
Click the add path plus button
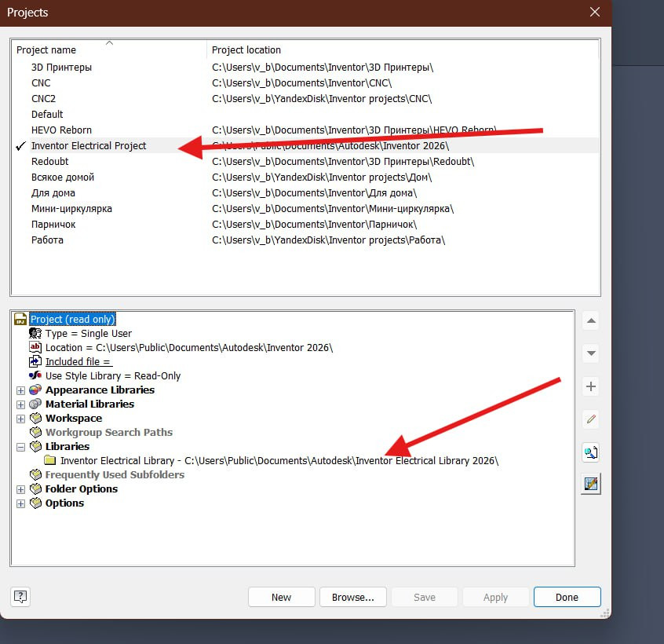[x=591, y=386]
